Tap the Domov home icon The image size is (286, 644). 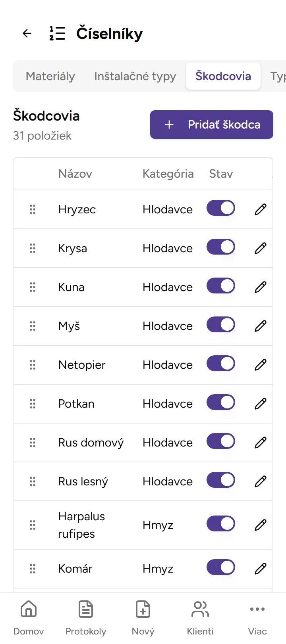(x=28, y=609)
